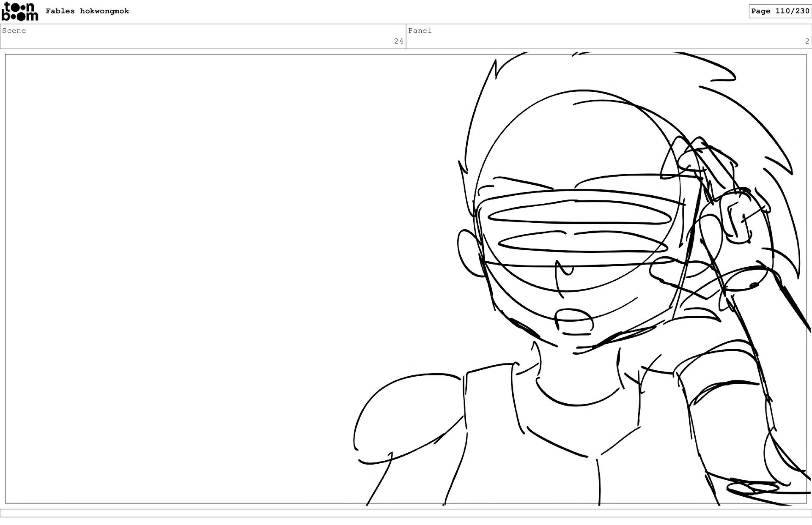
Task: Click the Page 110/230 indicator box
Action: [x=780, y=11]
